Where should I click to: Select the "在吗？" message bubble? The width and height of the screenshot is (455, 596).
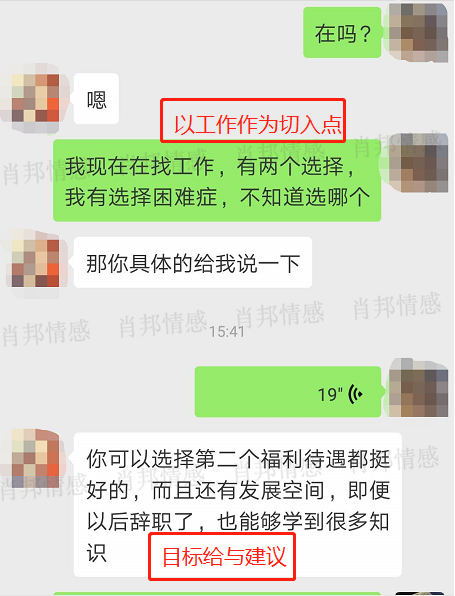coord(342,33)
